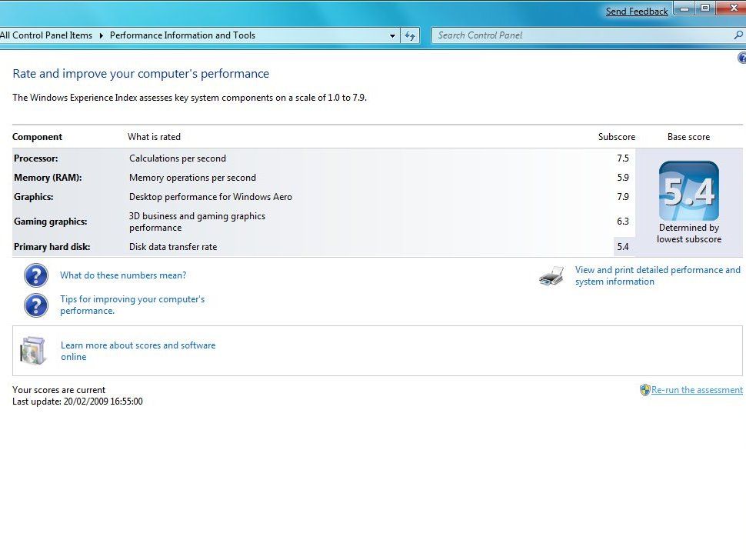Click the question mark beside performance tips link
Viewport: 746px width, 560px height.
click(36, 305)
